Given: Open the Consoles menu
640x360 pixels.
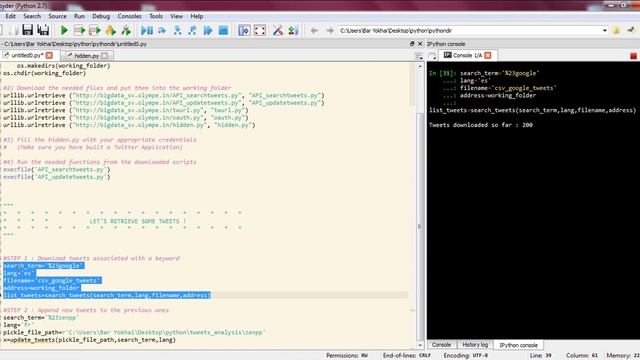Looking at the screenshot, I should (x=129, y=16).
